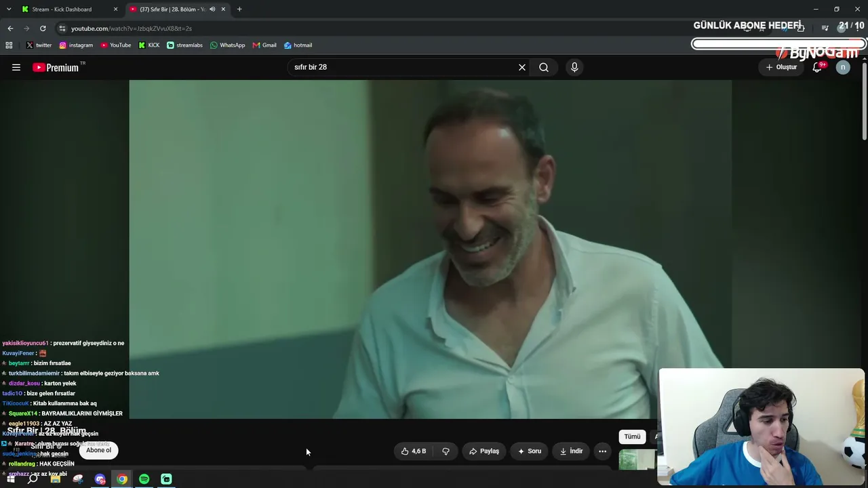This screenshot has height=488, width=868.
Task: Close the Stream - Kick Dashboard tab
Action: click(x=115, y=9)
